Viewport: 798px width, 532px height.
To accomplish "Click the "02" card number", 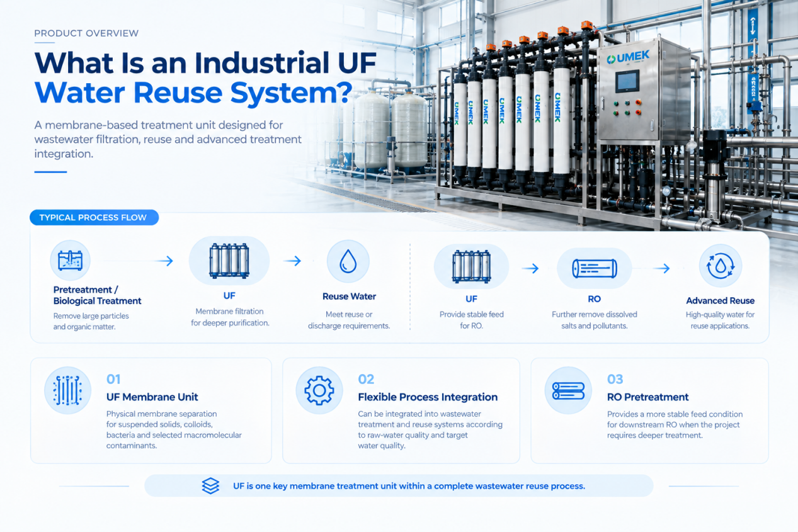I will [366, 379].
